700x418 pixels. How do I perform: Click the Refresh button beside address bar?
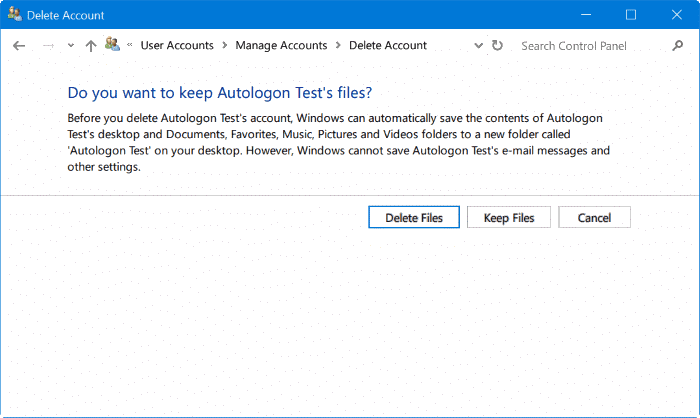498,46
